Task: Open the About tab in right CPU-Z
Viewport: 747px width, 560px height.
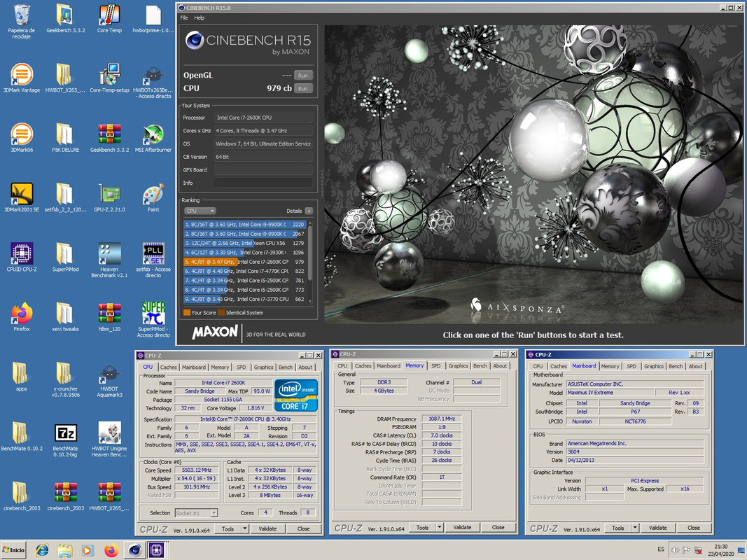Action: (696, 366)
